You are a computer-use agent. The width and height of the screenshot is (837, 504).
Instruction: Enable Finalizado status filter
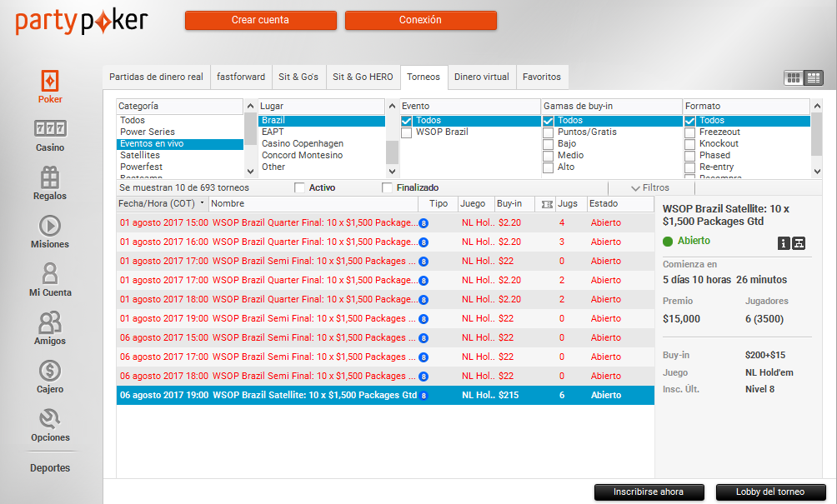(x=387, y=187)
